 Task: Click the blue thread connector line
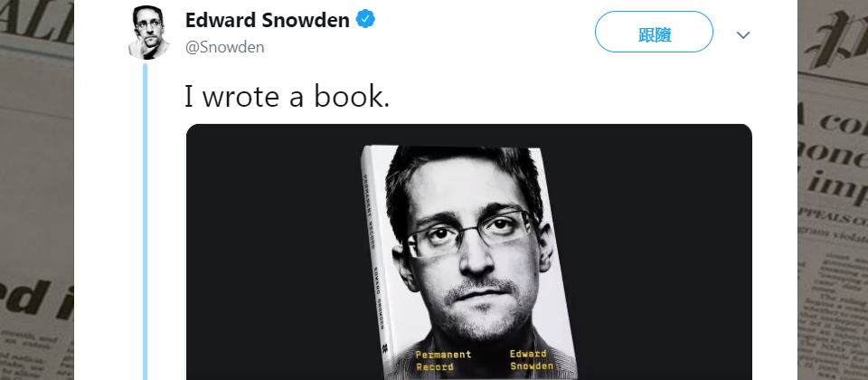pyautogui.click(x=145, y=222)
